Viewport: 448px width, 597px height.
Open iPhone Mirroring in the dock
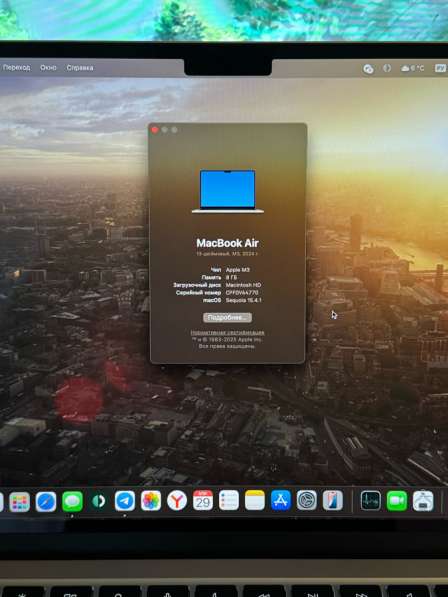click(x=333, y=500)
